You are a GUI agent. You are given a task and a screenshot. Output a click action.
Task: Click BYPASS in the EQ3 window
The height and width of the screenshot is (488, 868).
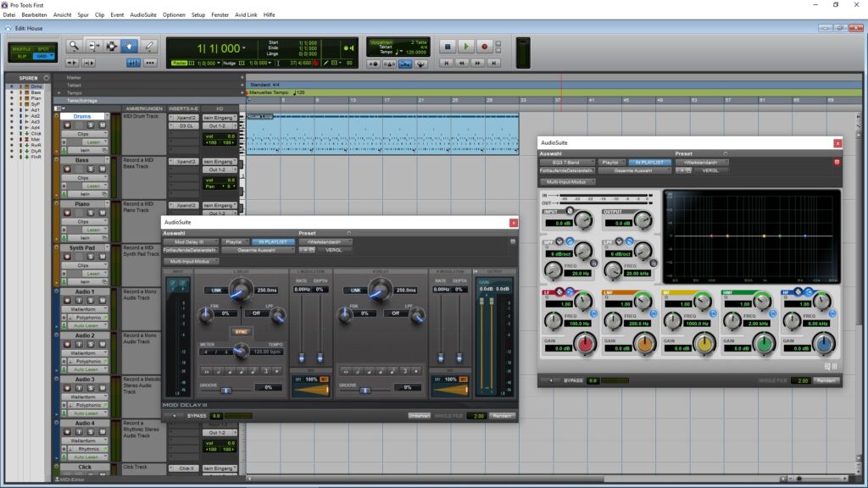pos(573,380)
